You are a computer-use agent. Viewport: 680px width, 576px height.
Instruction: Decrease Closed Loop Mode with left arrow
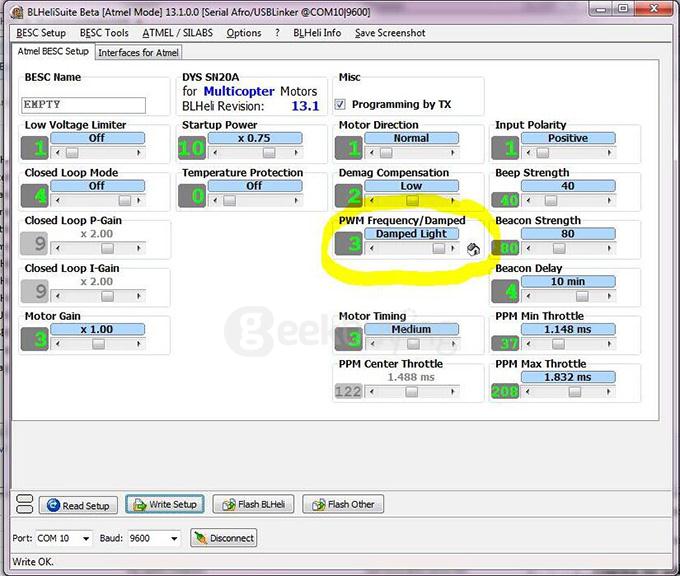57,200
